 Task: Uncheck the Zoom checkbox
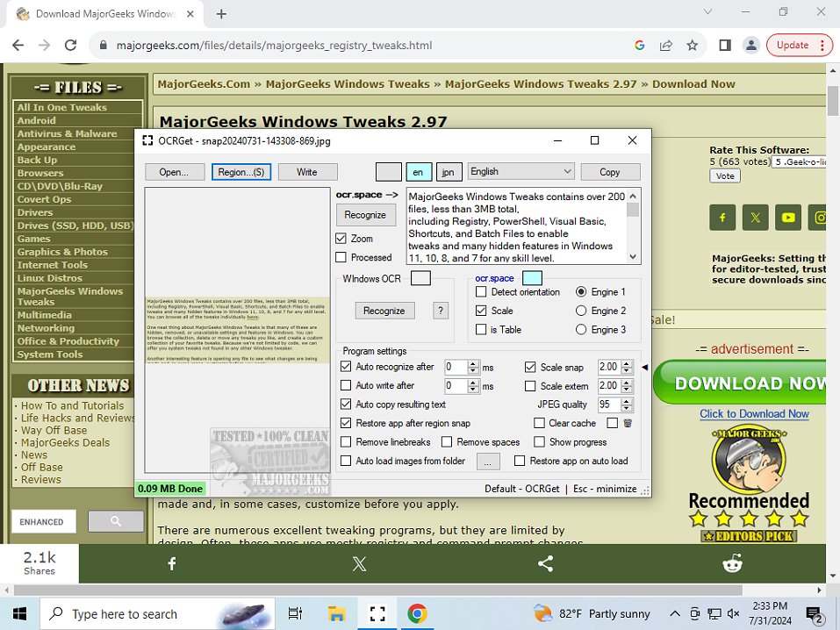(341, 239)
